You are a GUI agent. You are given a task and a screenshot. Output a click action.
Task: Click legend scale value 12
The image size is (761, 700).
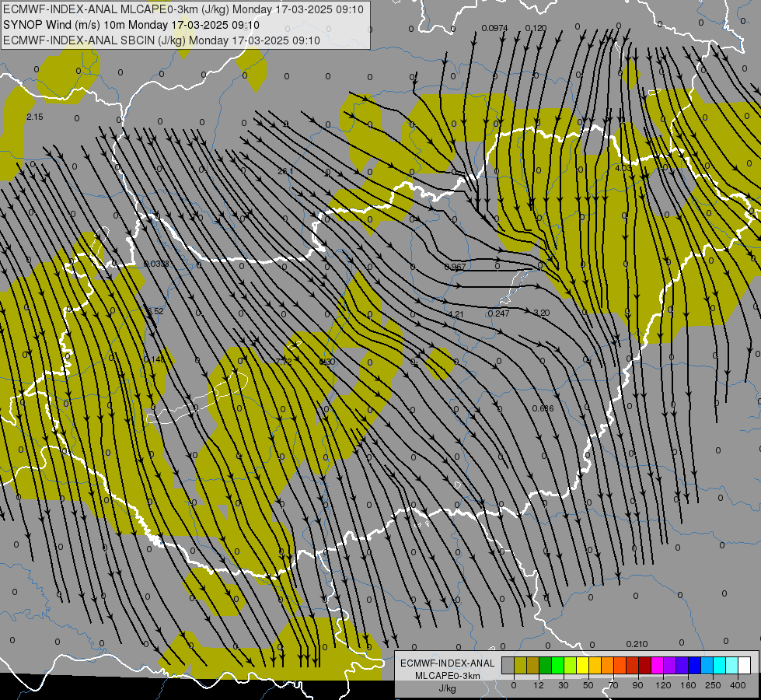pyautogui.click(x=538, y=685)
